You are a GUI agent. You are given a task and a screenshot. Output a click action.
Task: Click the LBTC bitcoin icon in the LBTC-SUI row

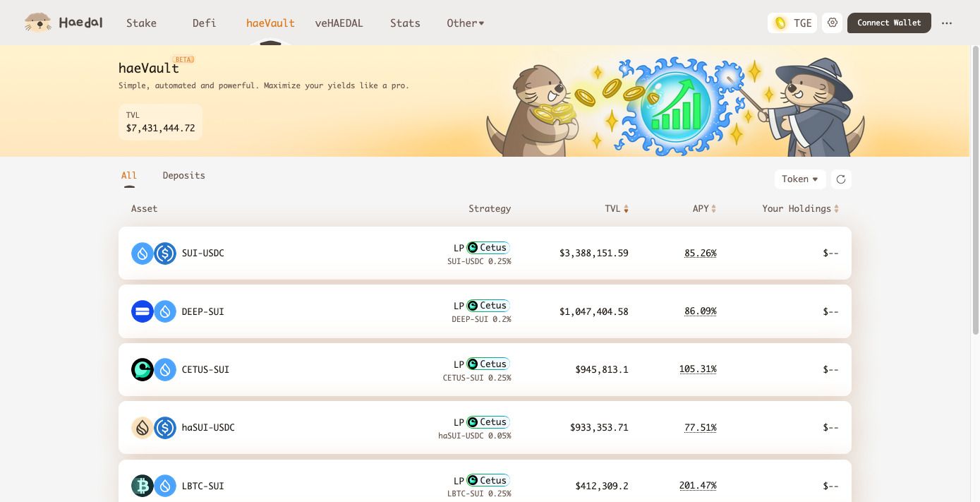click(143, 486)
